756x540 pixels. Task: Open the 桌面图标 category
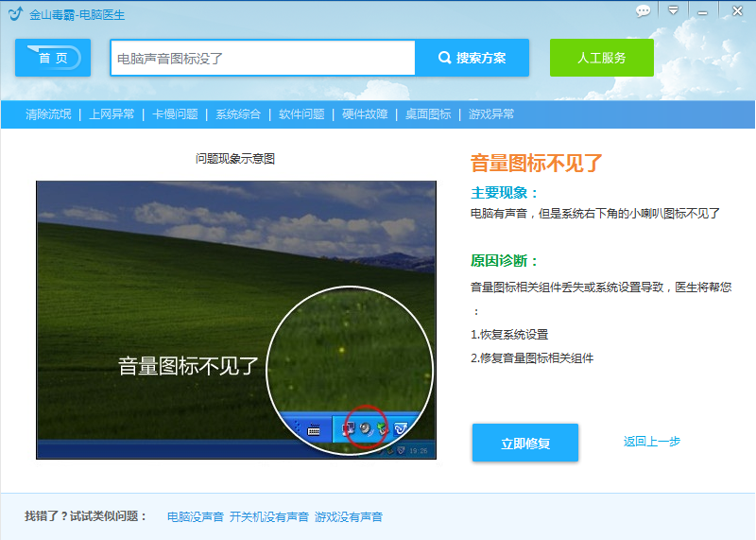pos(428,114)
